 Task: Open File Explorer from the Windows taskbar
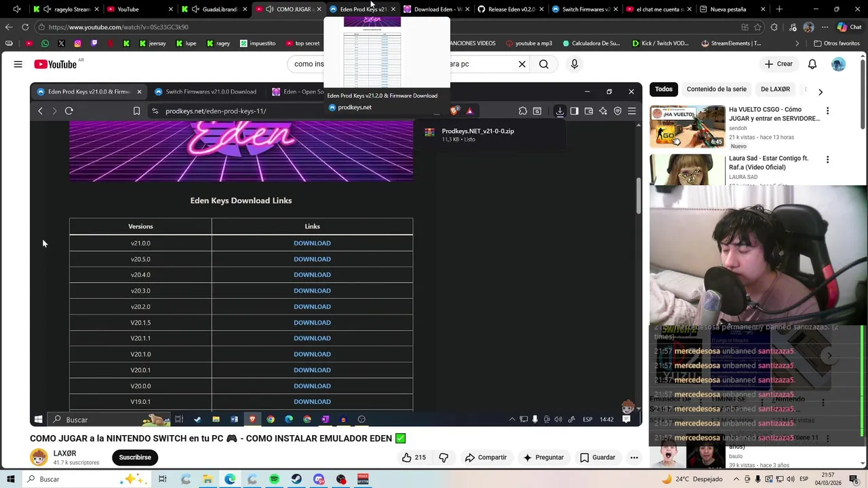(208, 479)
